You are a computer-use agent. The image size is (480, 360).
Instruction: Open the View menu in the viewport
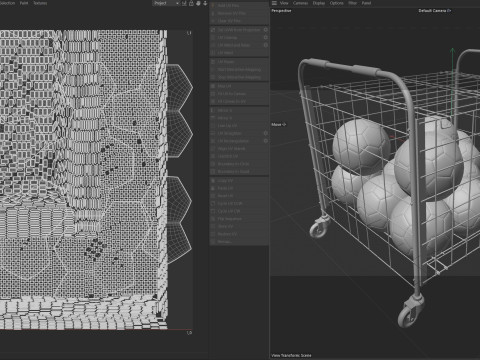point(284,3)
